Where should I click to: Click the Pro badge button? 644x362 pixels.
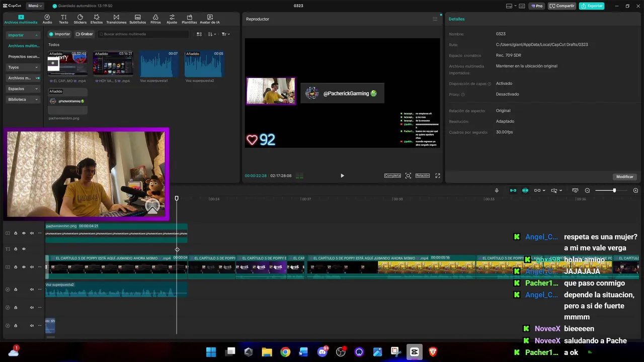pyautogui.click(x=536, y=6)
